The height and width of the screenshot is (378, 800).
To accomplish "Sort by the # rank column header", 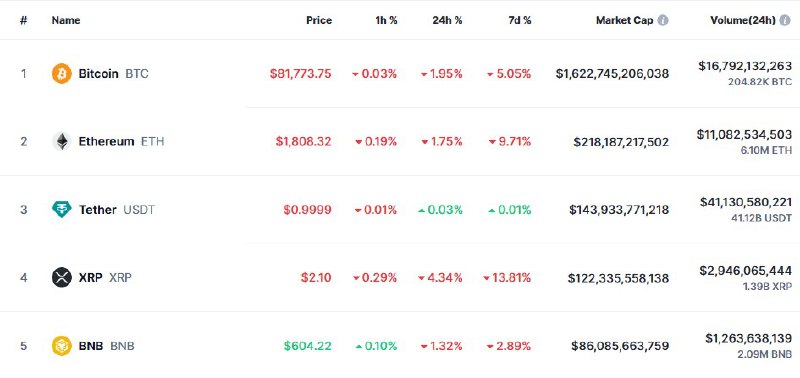I will click(x=23, y=20).
